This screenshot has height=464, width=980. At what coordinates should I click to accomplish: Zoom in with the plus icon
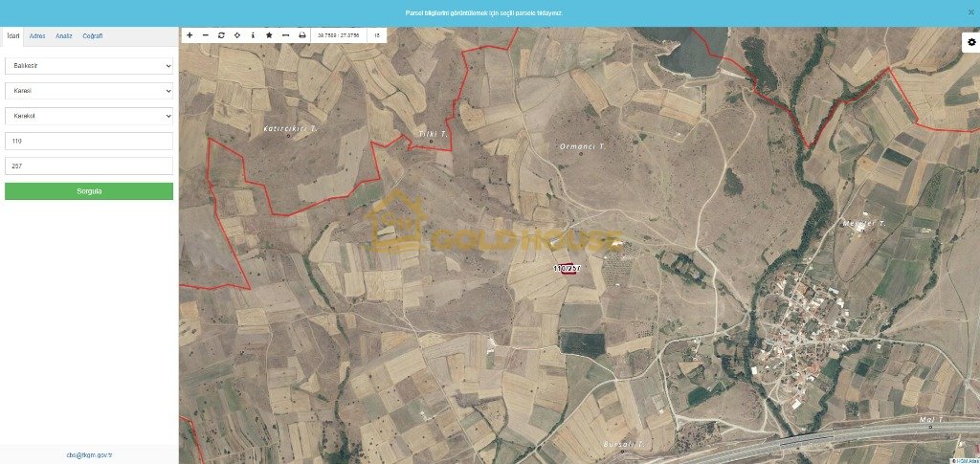(x=190, y=35)
